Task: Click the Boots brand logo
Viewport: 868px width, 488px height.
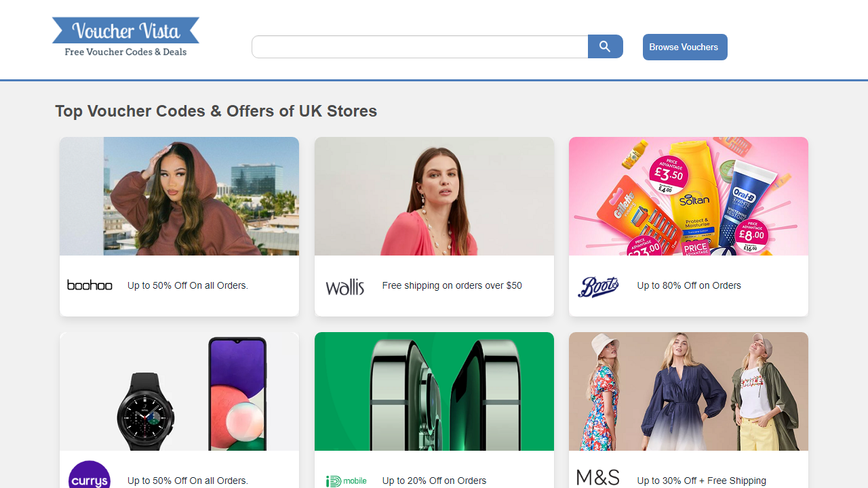Action: point(598,287)
